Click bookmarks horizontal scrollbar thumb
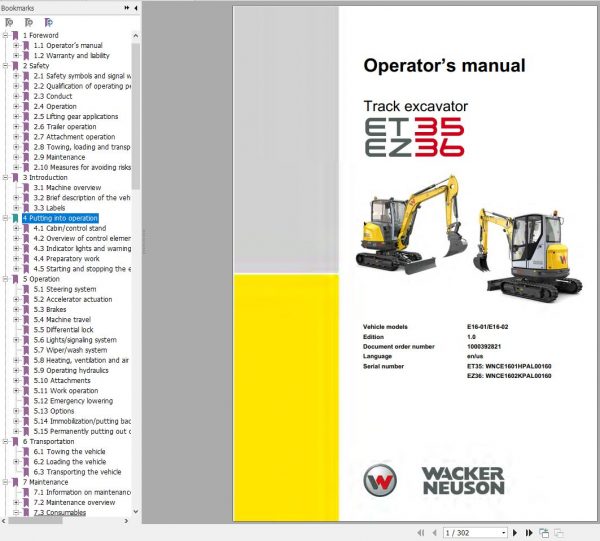Screen dimensions: 600x541 click(35, 521)
